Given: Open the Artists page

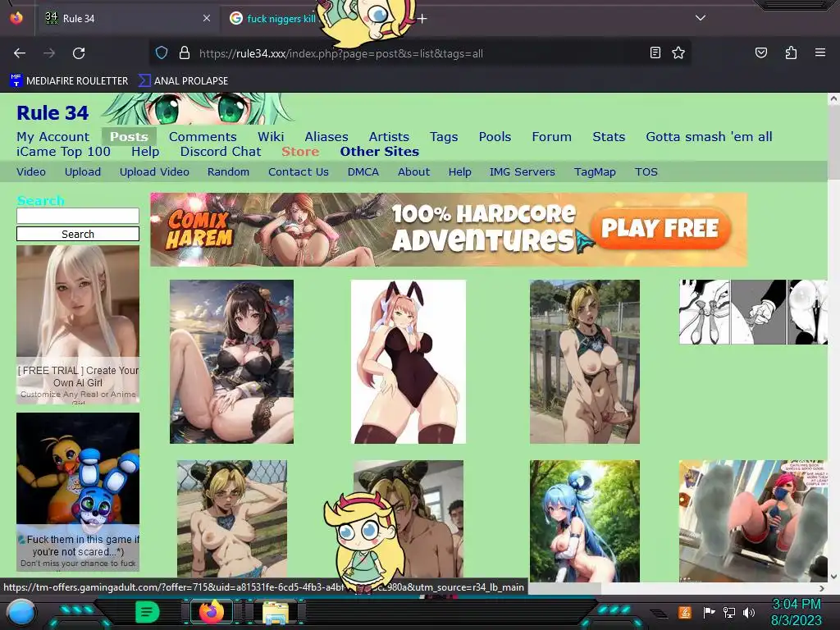Looking at the screenshot, I should 389,137.
